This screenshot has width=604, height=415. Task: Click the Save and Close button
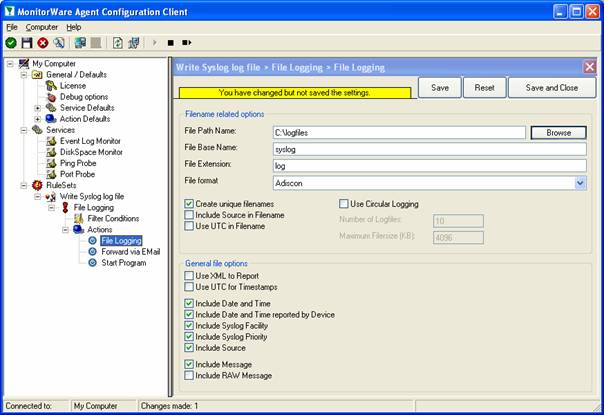coord(552,87)
